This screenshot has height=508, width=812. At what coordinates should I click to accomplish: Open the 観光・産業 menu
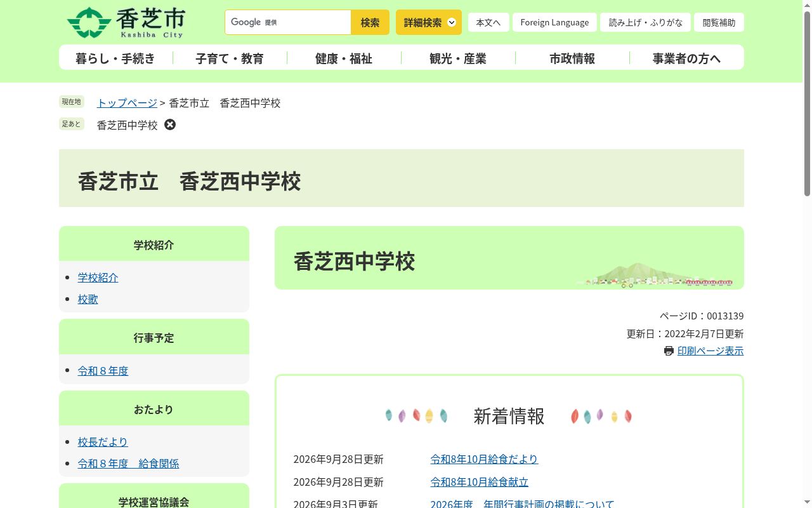(x=458, y=58)
